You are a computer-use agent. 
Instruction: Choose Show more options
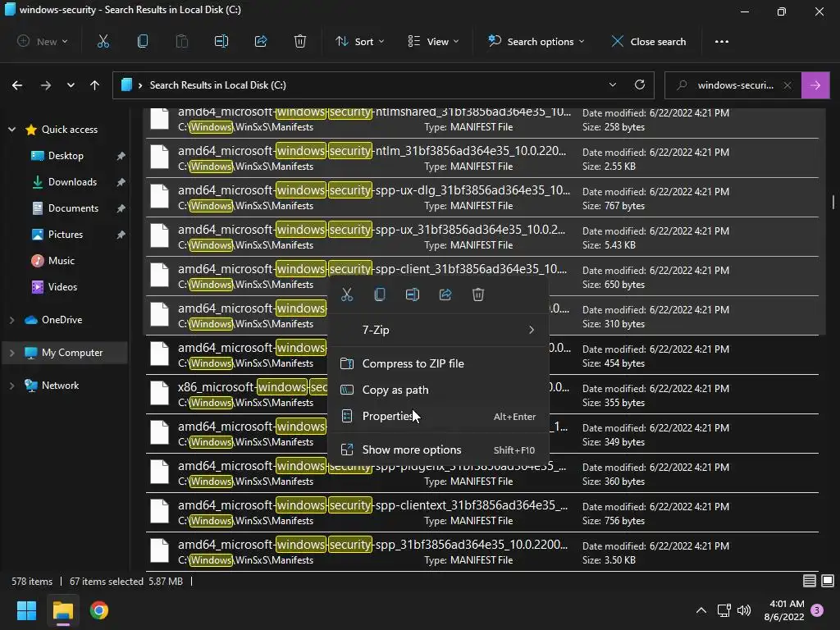coord(438,450)
